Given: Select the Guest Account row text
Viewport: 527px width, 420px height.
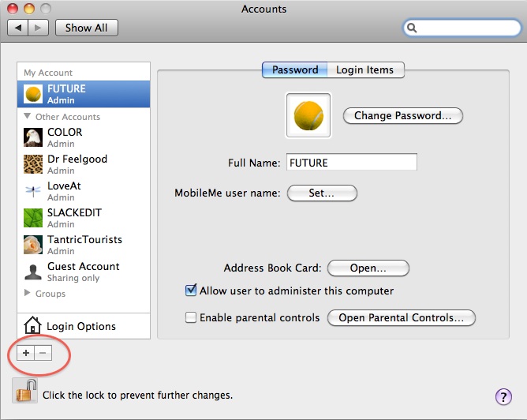Looking at the screenshot, I should point(84,266).
